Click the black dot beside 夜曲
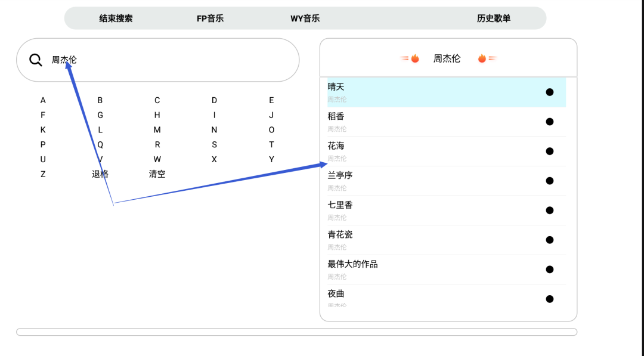This screenshot has height=356, width=644. click(550, 299)
